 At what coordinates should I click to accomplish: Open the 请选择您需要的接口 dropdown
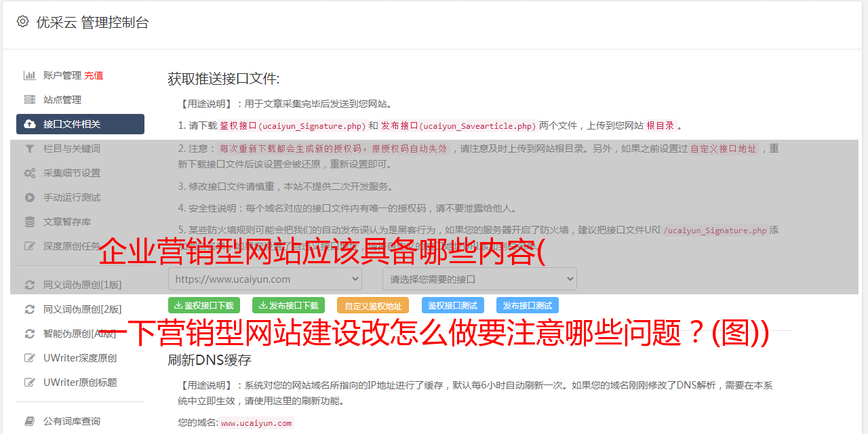click(x=479, y=279)
